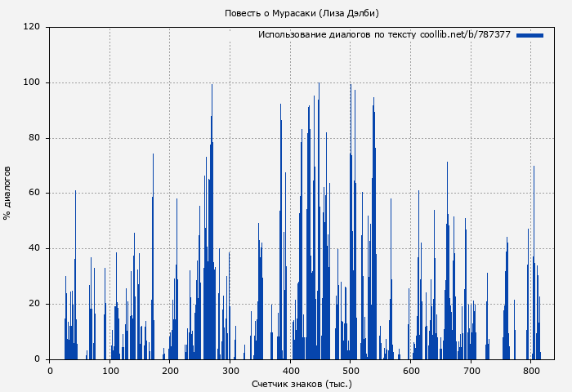Click the x-axis tick label 500

(x=351, y=371)
